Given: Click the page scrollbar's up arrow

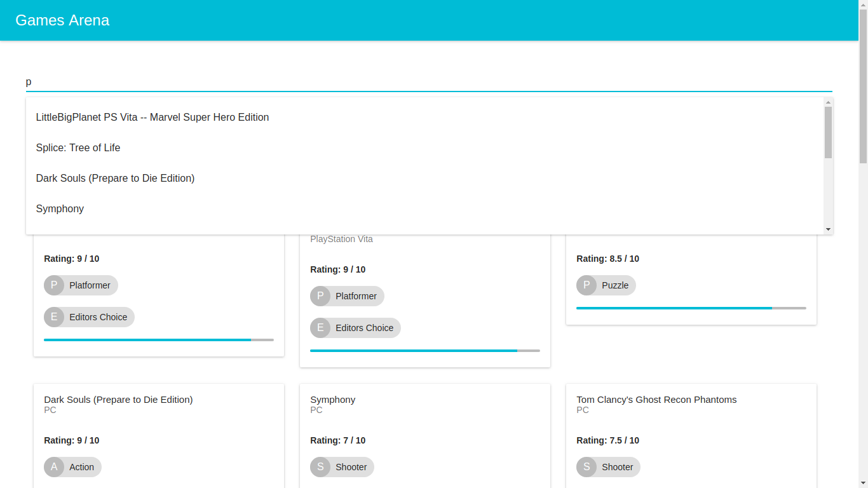Looking at the screenshot, I should 863,4.
